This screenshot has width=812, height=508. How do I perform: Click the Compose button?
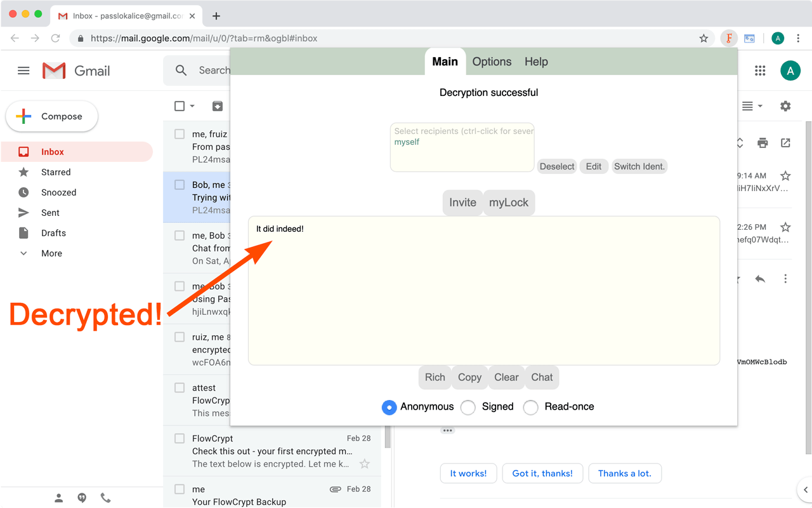pos(52,116)
